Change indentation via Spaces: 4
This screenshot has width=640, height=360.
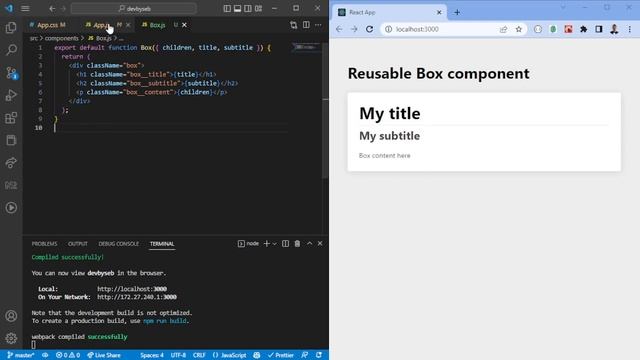152,355
